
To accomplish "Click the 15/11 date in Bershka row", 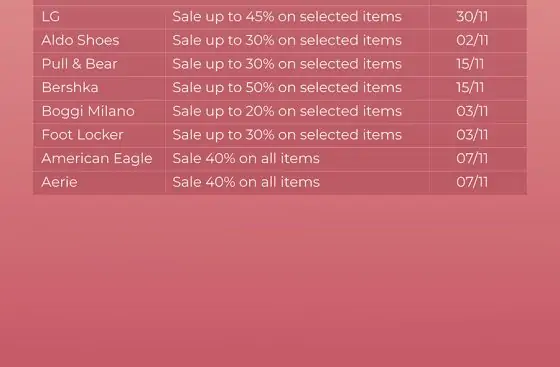I will point(470,87).
